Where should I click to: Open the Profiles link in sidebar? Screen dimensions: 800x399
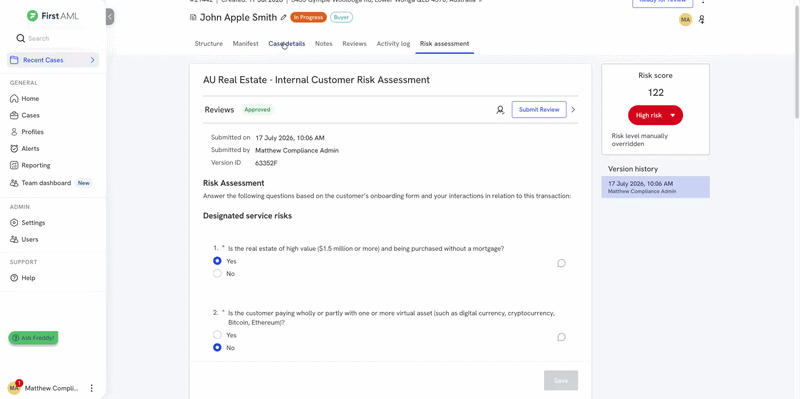pyautogui.click(x=33, y=132)
